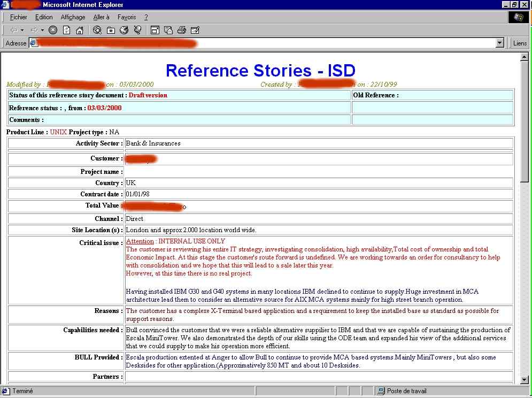Open the Back history dropdown arrow
The image size is (532, 398).
tap(22, 30)
